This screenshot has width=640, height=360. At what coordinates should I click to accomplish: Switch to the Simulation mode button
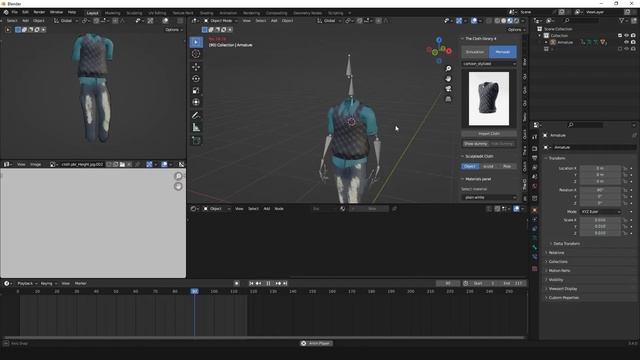tap(475, 52)
